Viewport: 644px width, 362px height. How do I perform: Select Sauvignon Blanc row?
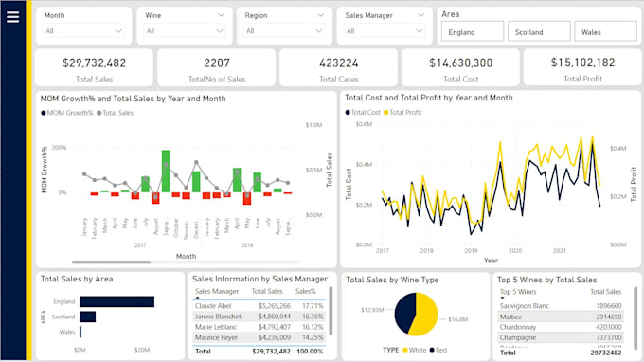click(561, 306)
